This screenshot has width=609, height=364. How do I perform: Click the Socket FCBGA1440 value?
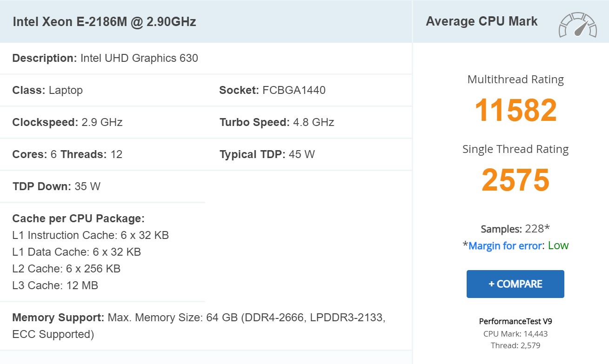point(294,90)
